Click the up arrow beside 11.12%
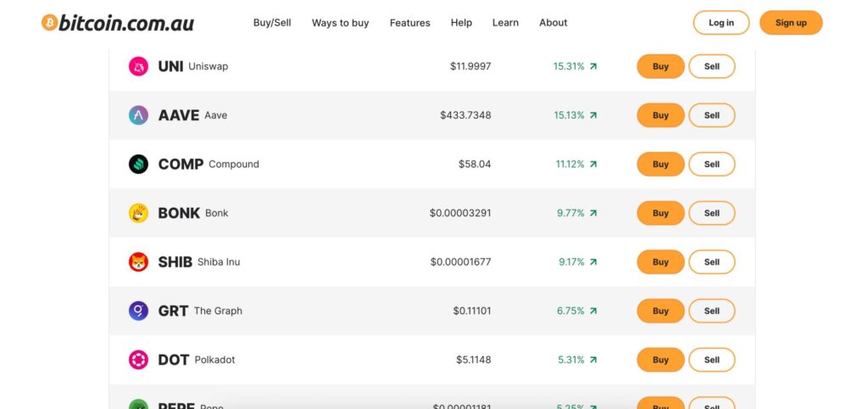The height and width of the screenshot is (409, 868). click(x=593, y=164)
